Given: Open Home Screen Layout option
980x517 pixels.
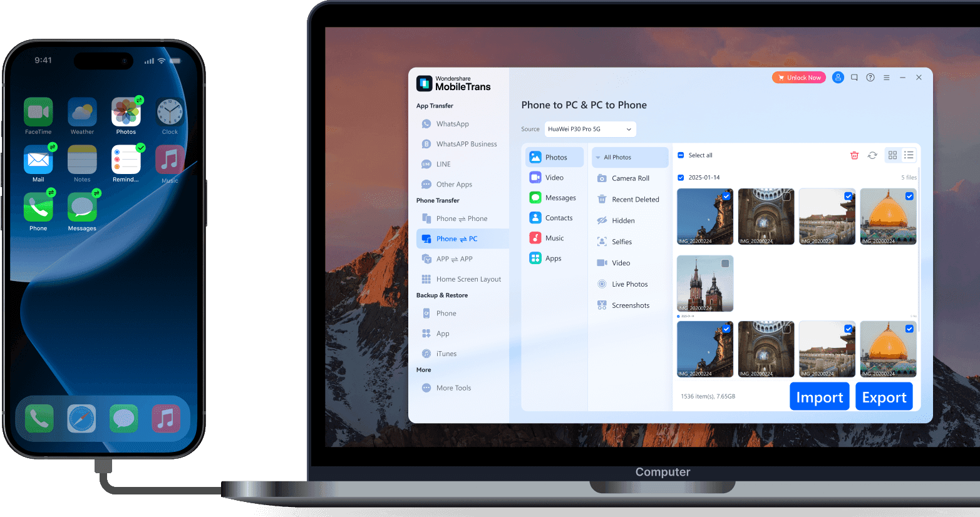Looking at the screenshot, I should (x=462, y=279).
